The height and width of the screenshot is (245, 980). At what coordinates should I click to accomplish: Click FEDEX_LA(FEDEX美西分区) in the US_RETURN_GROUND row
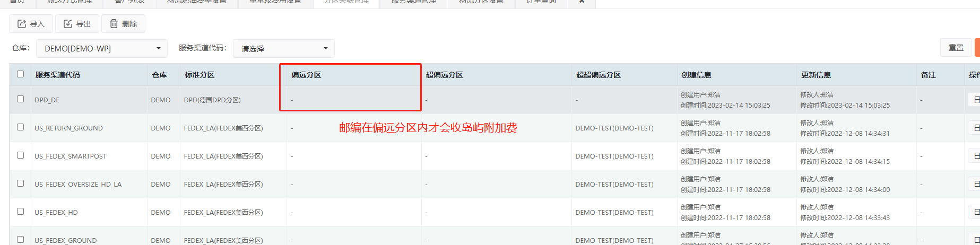[223, 128]
